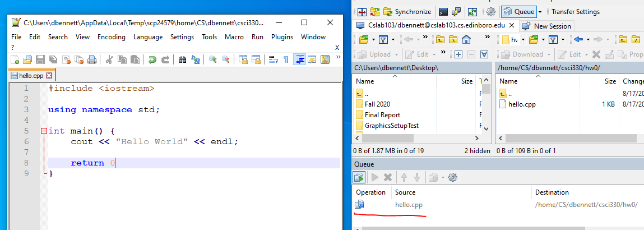Click select files plus icon

click(459, 54)
